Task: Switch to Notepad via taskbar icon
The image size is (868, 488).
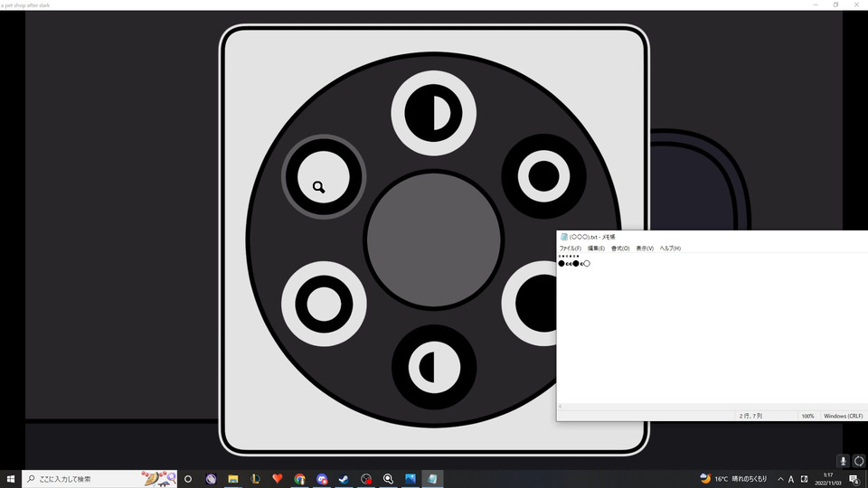Action: [432, 479]
